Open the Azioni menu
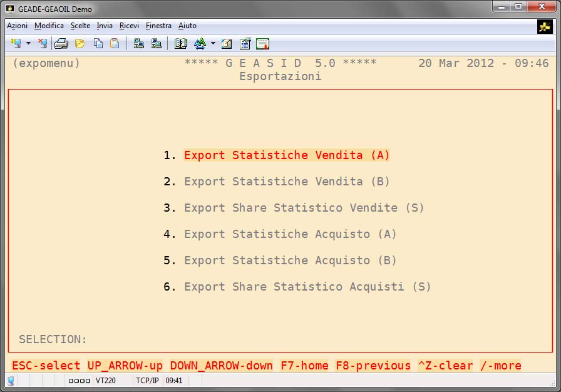Screen dimensions: 561x392 (17, 26)
